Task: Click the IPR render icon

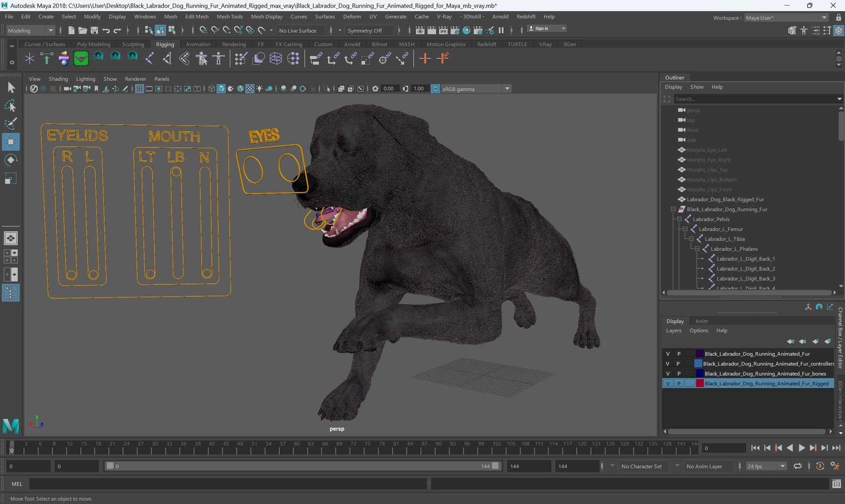Action: (x=443, y=30)
